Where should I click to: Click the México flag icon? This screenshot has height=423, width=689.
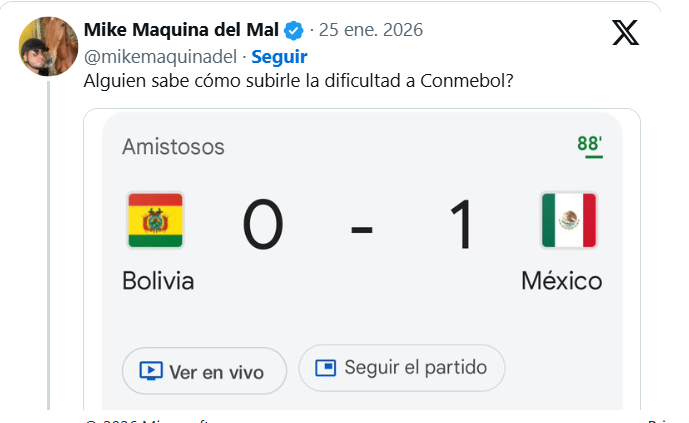tap(568, 220)
